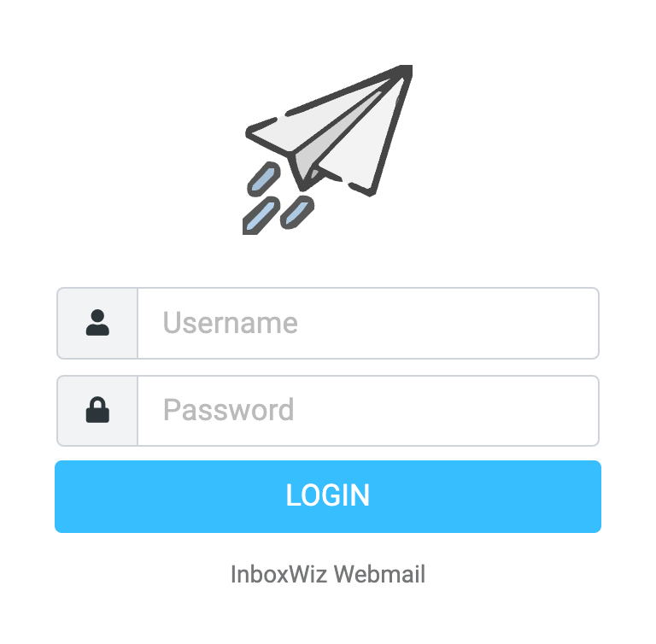Click the Username placeholder text
The width and height of the screenshot is (656, 644).
(x=230, y=323)
